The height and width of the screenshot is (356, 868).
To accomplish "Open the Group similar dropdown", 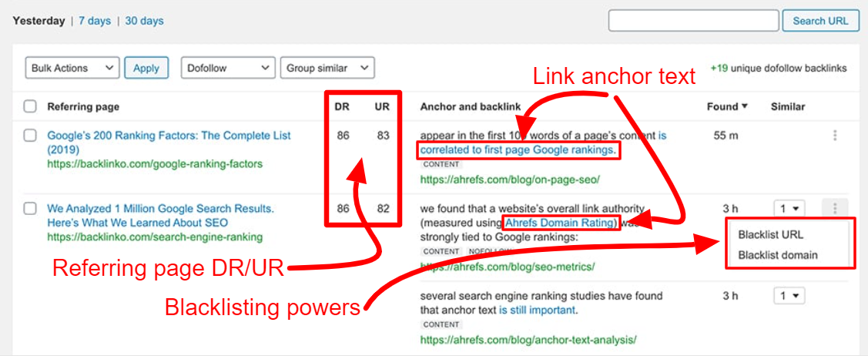I will [x=327, y=68].
